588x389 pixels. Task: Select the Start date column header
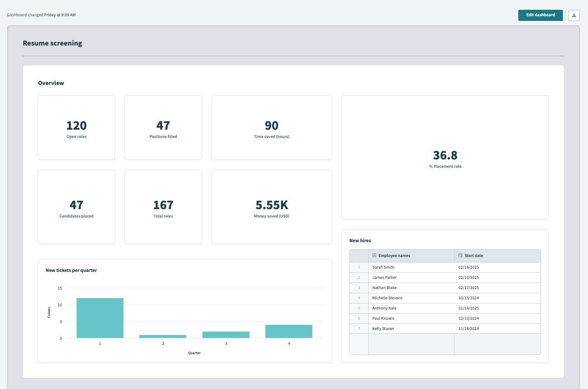tap(497, 256)
